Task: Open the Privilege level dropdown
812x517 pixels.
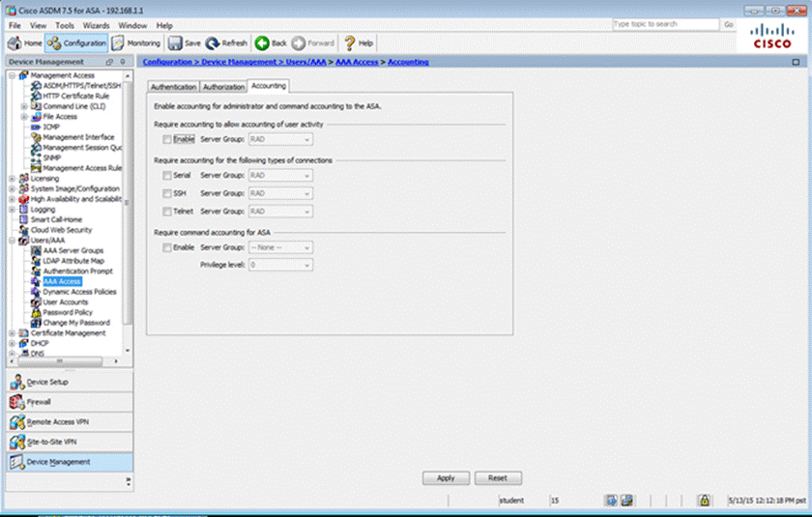Action: pyautogui.click(x=280, y=264)
